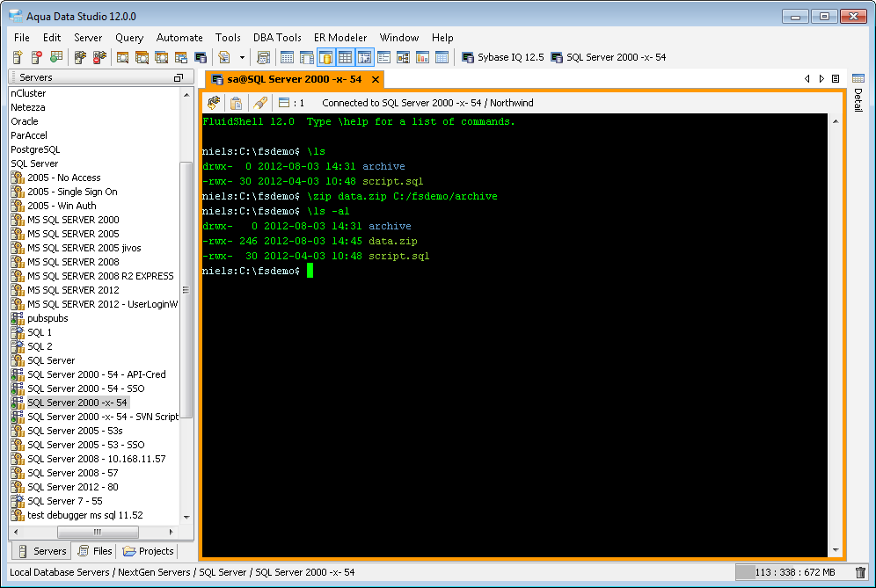The height and width of the screenshot is (588, 876).
Task: Click the rows count icon beside ': 1'
Action: (x=284, y=103)
